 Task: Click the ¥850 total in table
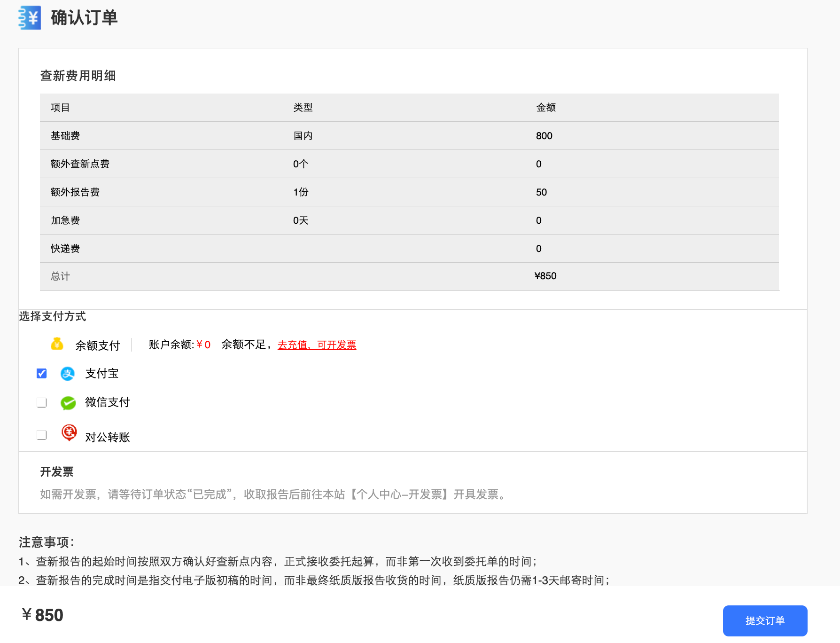545,276
